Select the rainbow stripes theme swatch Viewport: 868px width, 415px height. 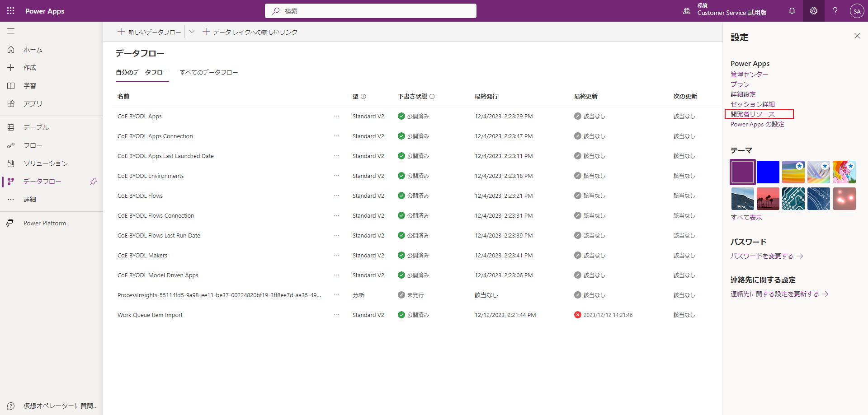(793, 172)
